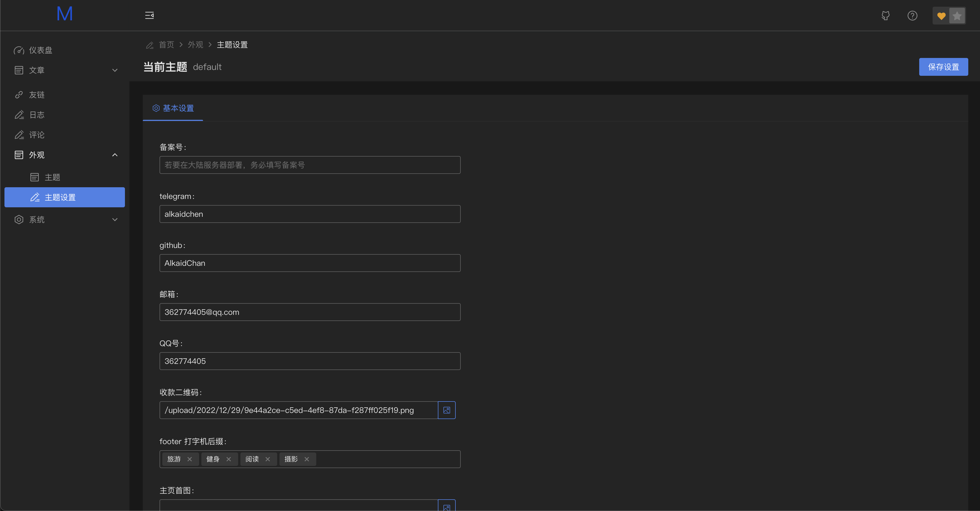Screen dimensions: 980x511
Task: Click the blue M logo
Action: coord(64,14)
